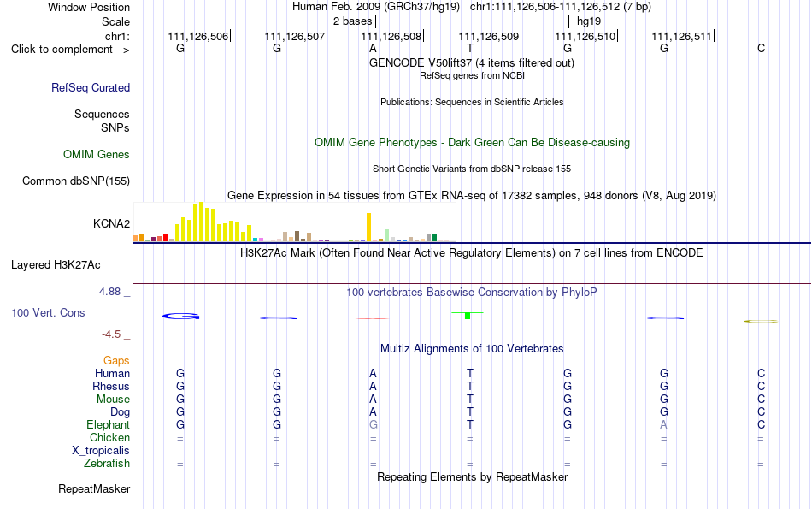Click position label 111,126,506
The height and width of the screenshot is (509, 812).
[197, 36]
